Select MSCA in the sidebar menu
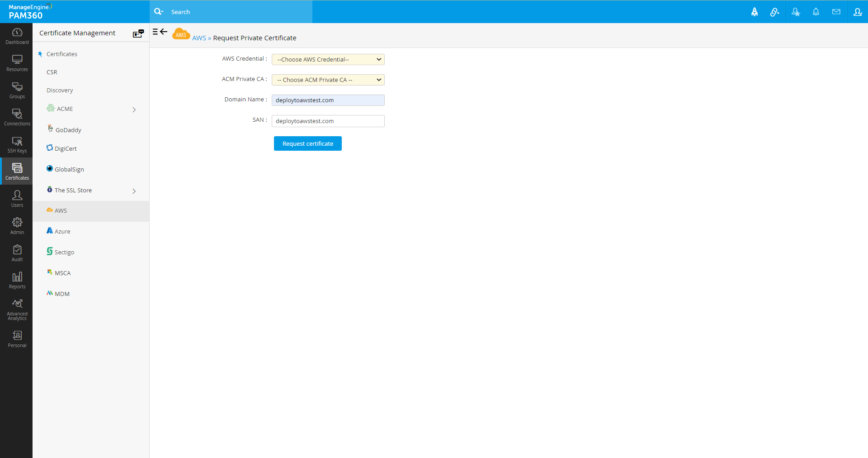The image size is (868, 458). [62, 273]
